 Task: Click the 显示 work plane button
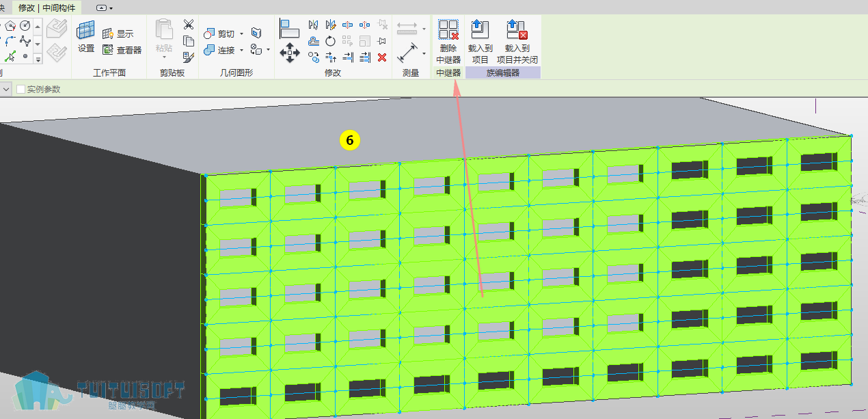pyautogui.click(x=118, y=33)
